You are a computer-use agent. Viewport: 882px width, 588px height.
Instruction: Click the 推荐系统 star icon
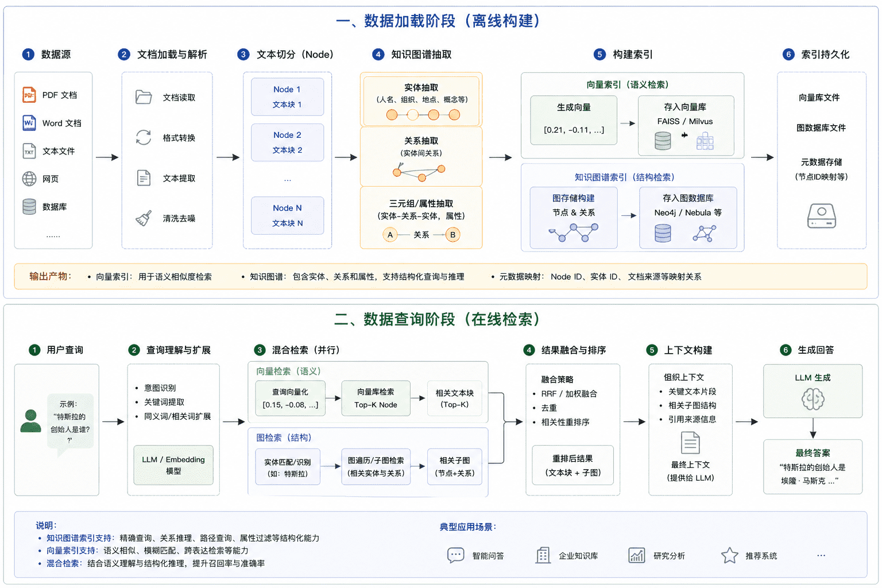pos(729,555)
